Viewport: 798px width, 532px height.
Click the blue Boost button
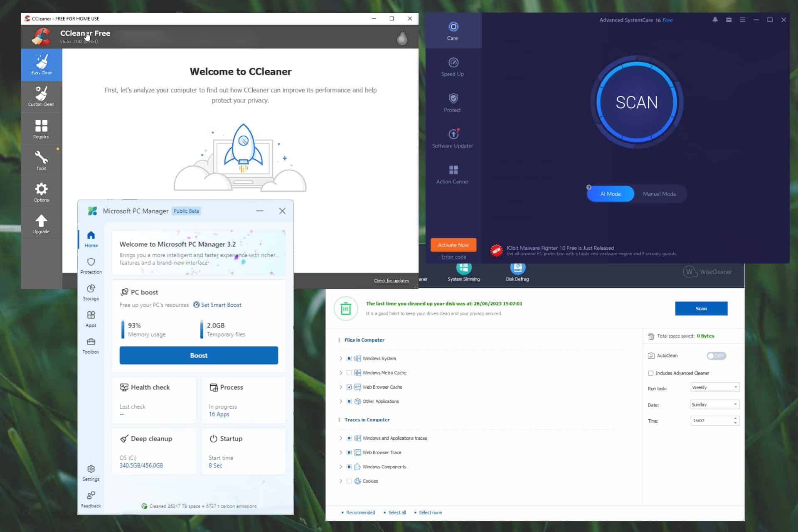coord(199,355)
